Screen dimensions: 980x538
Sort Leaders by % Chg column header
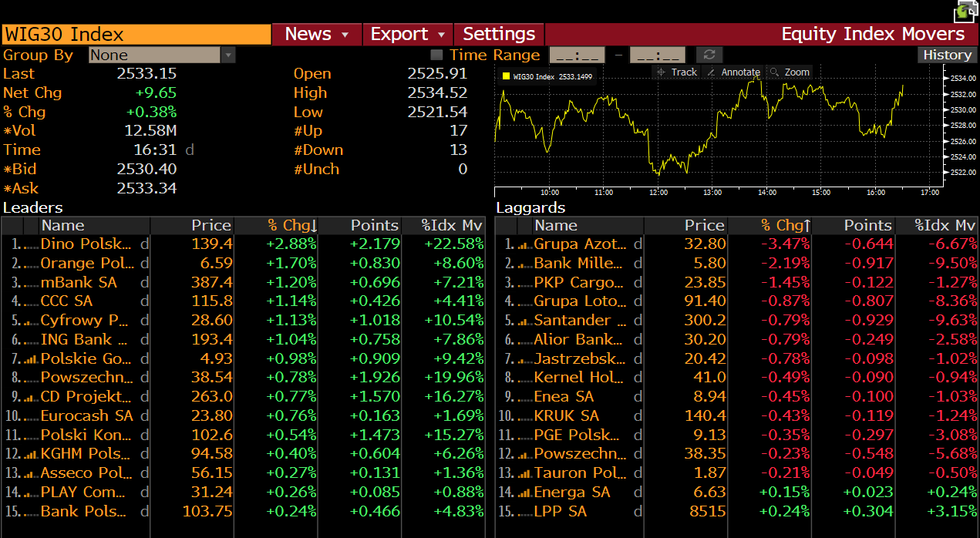click(x=291, y=225)
